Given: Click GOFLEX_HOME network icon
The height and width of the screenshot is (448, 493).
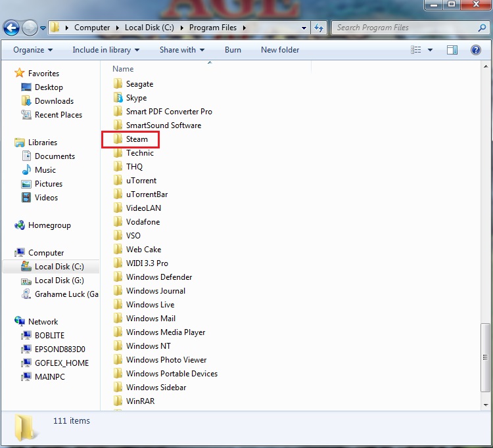Looking at the screenshot, I should point(26,363).
